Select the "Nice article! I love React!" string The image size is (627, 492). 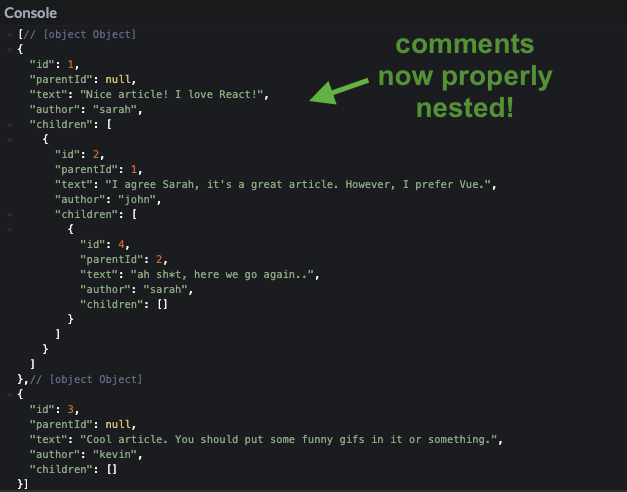[172, 94]
